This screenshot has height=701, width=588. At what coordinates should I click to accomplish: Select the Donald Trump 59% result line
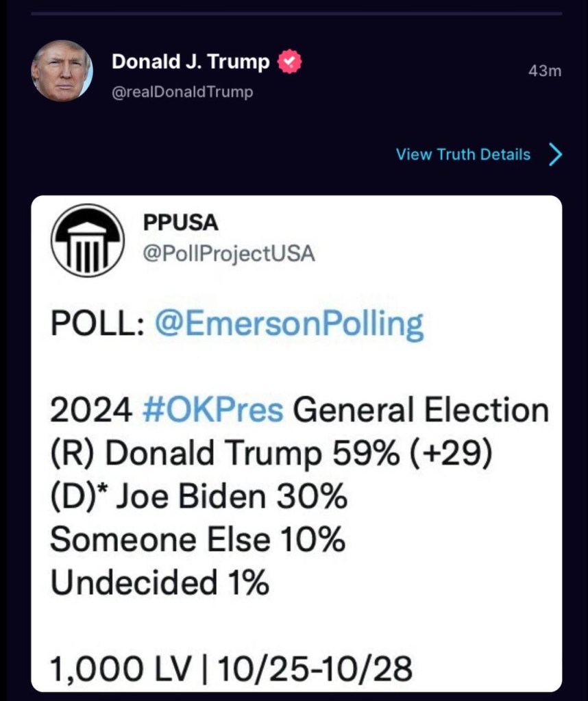pos(271,454)
